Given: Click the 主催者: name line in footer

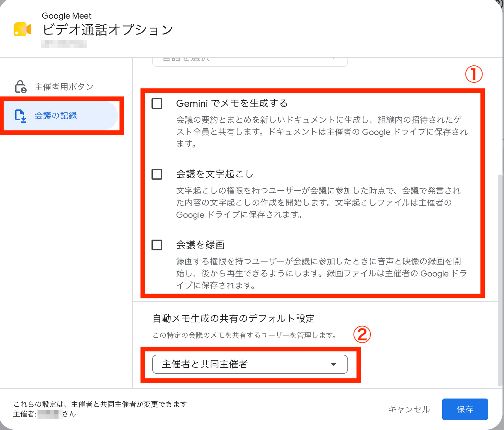Looking at the screenshot, I should 44,414.
